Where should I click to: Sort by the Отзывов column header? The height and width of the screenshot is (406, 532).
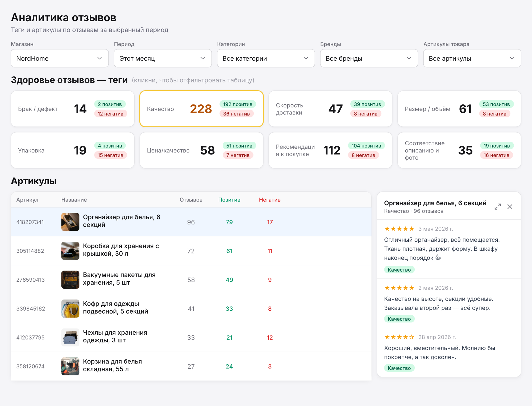pyautogui.click(x=191, y=200)
